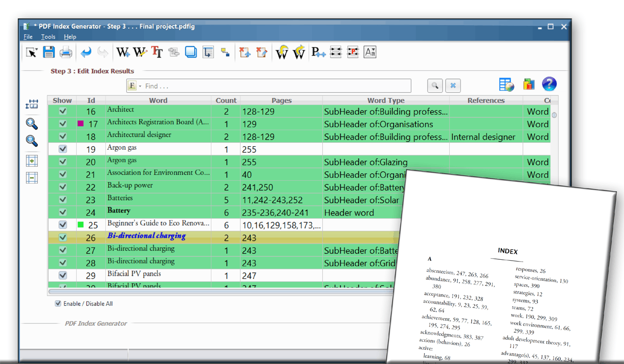Click the grey grouped boxes toolbar icon
Image resolution: width=624 pixels, height=364 pixels.
click(x=174, y=53)
